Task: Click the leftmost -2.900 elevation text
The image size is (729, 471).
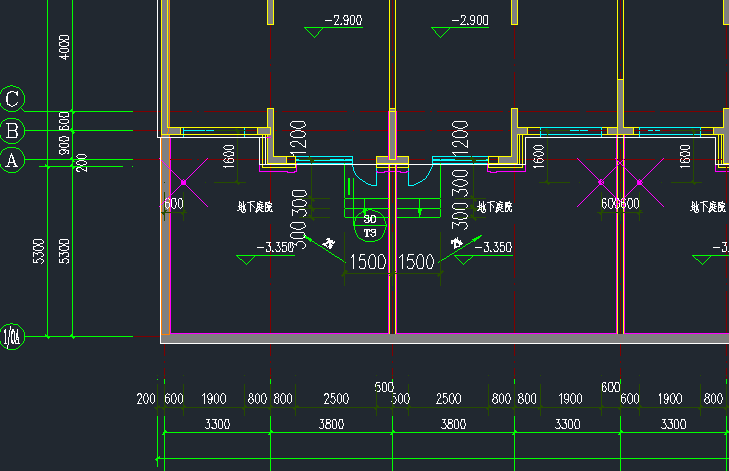Action: [343, 20]
